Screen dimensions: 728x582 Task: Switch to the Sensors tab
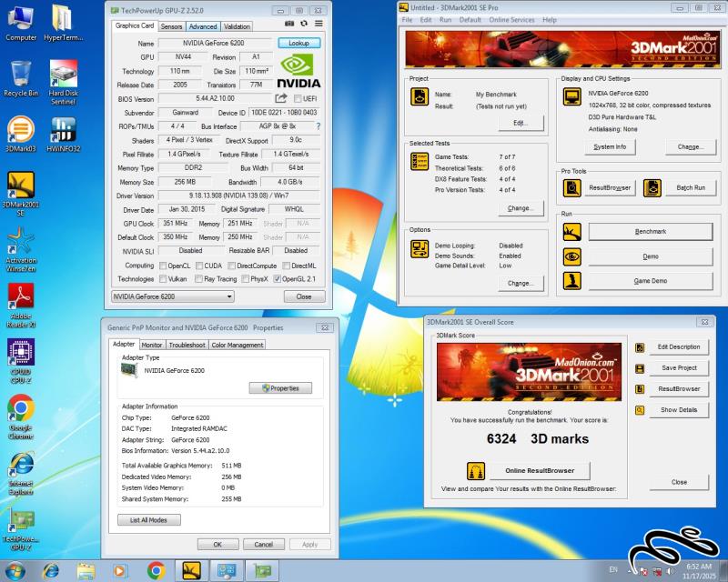(171, 26)
